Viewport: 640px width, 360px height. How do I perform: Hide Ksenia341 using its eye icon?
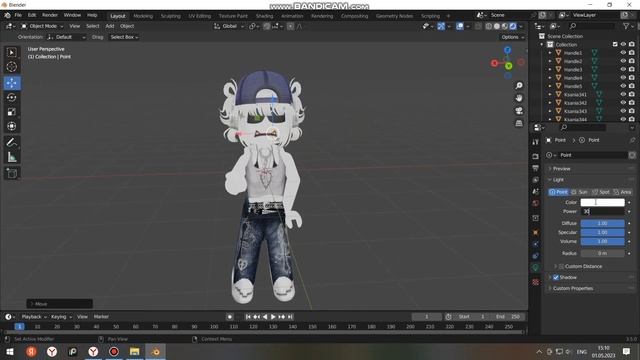(x=623, y=94)
